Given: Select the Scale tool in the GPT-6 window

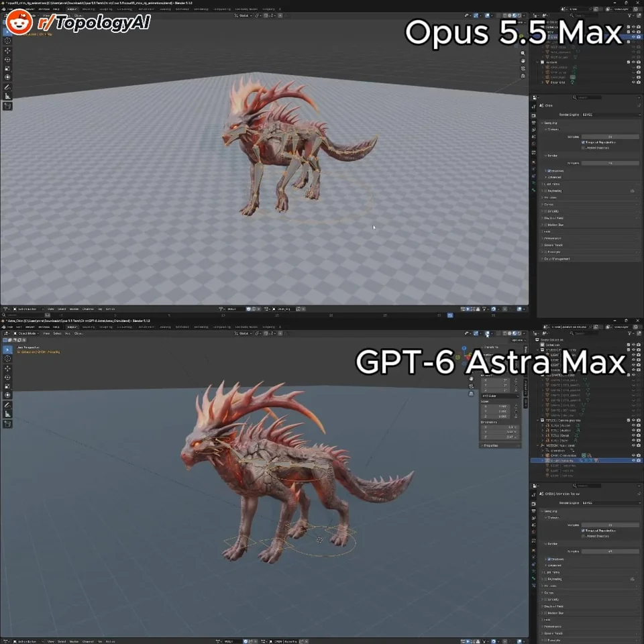Looking at the screenshot, I should click(x=7, y=386).
